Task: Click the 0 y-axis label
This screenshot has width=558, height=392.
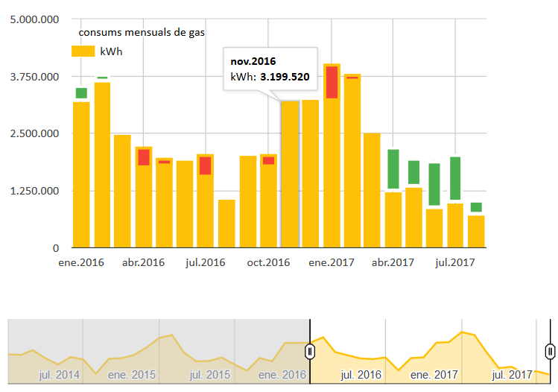Action: point(56,248)
